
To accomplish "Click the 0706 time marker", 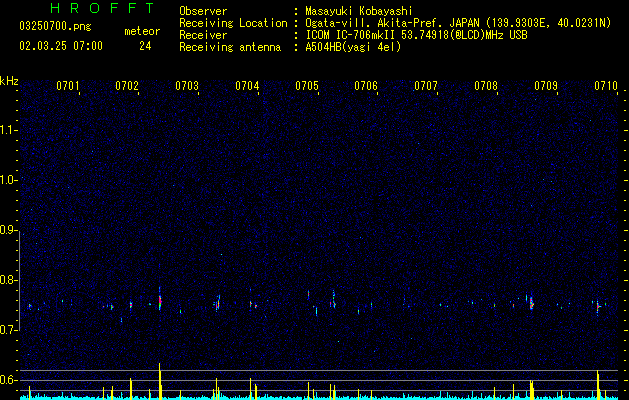I will 366,86.
